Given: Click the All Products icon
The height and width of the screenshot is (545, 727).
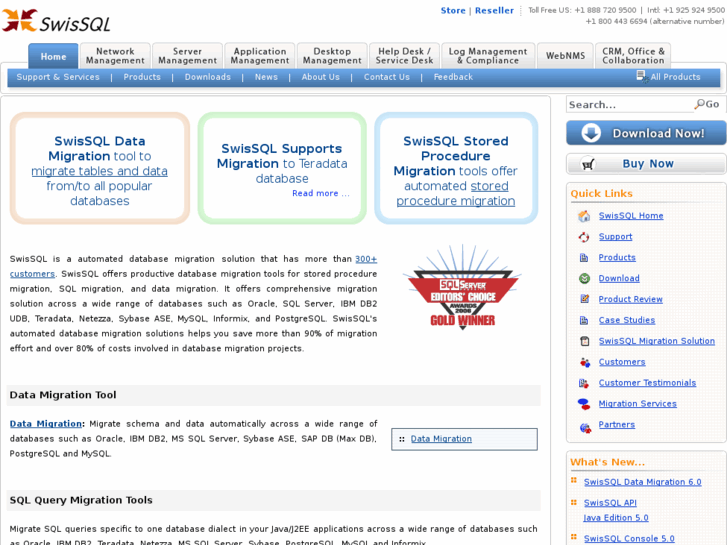Looking at the screenshot, I should 642,77.
